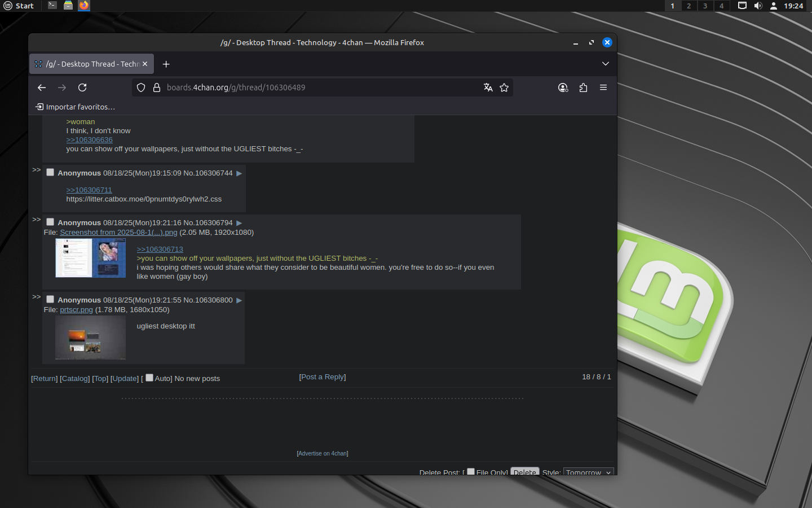The image size is (812, 508).
Task: Open the Start menu
Action: pos(19,6)
